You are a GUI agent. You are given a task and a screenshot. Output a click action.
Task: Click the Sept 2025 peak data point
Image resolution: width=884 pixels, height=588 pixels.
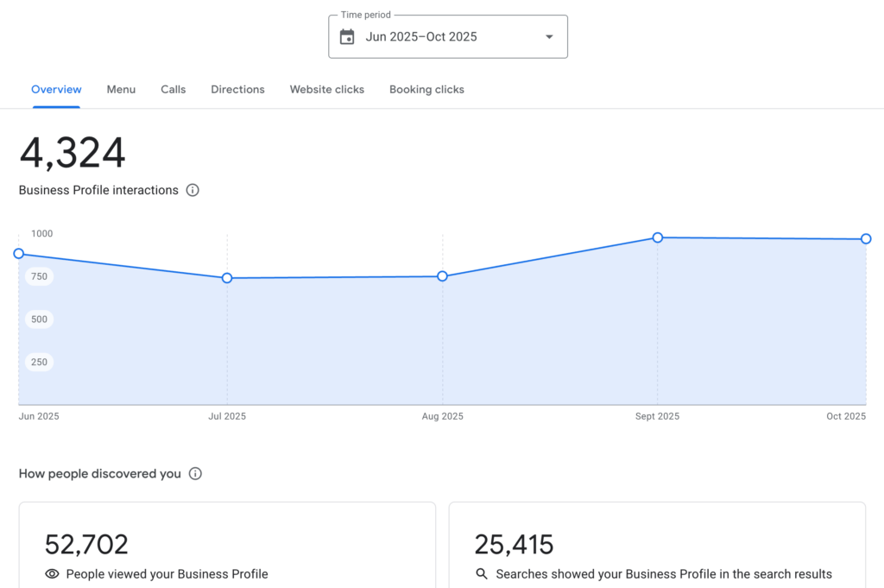pos(657,237)
